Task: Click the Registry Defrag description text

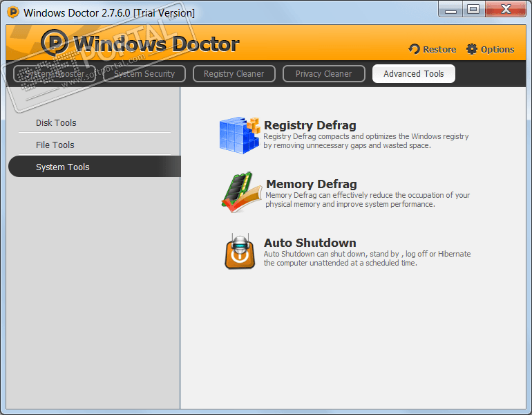Action: (366, 141)
